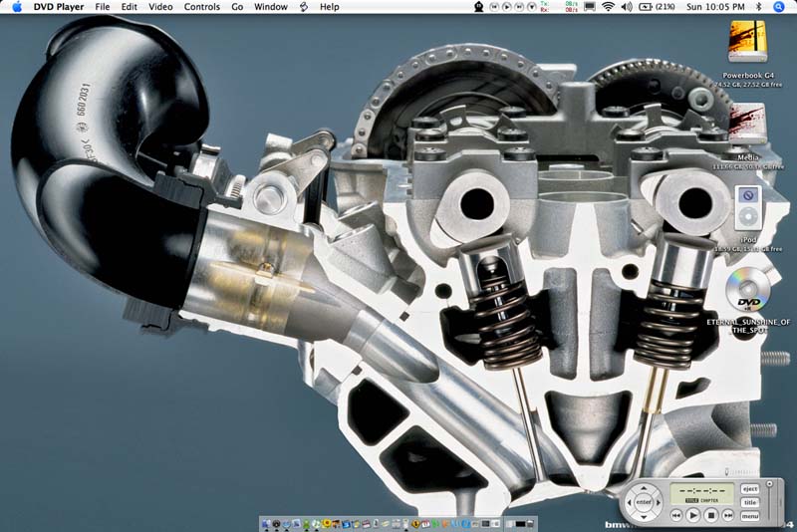Open the DVD Player application menu
797x532 pixels.
[59, 7]
